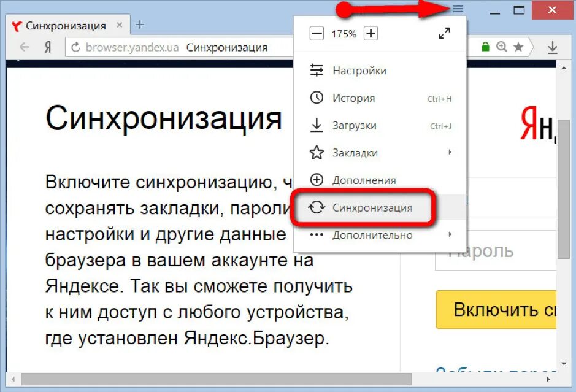Open downloads via toolbar download icon
This screenshot has width=576, height=392.
pos(553,47)
